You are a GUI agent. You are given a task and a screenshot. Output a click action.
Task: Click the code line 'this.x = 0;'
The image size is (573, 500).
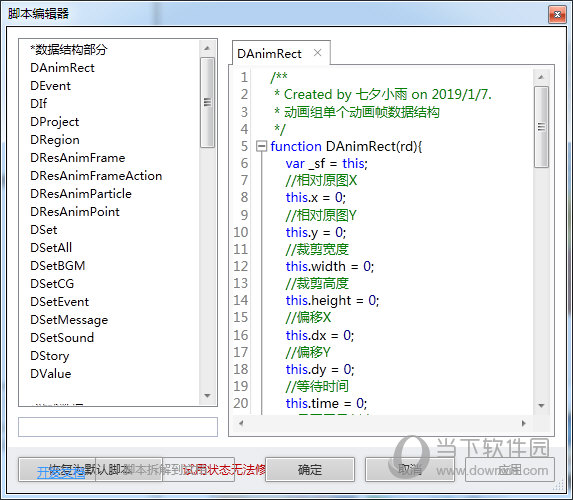click(x=316, y=197)
